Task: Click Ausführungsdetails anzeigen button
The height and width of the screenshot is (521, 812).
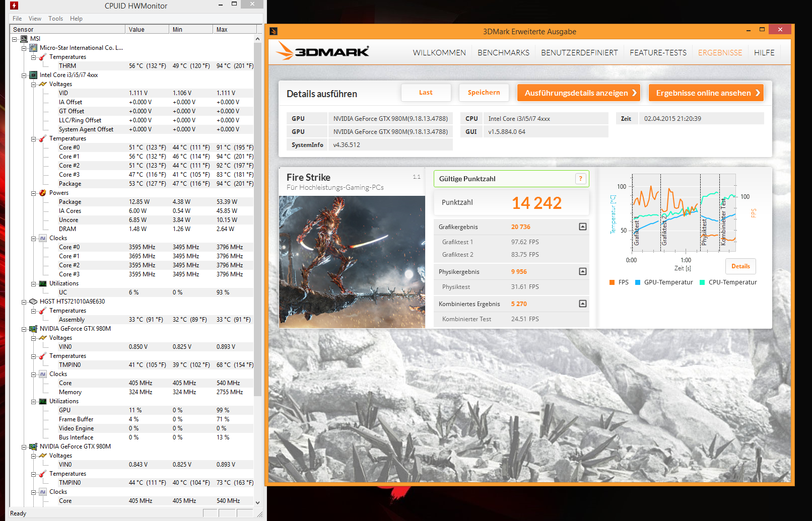Action: pyautogui.click(x=579, y=93)
